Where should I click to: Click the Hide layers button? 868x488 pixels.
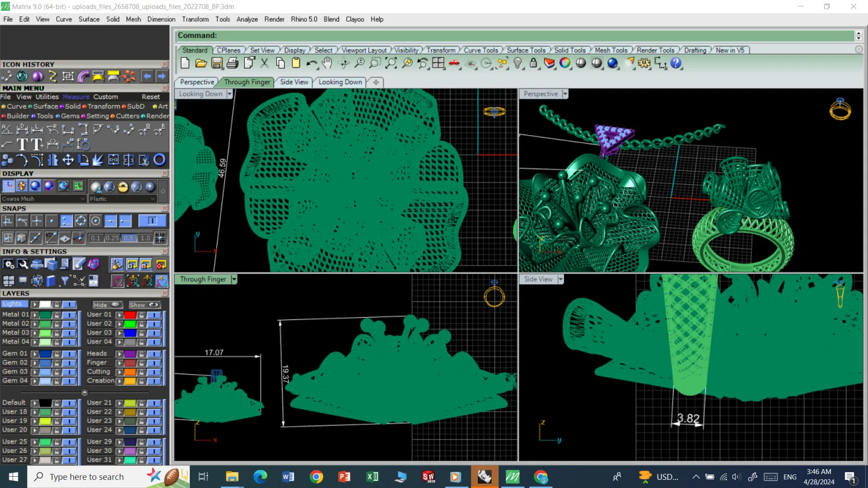click(x=107, y=305)
